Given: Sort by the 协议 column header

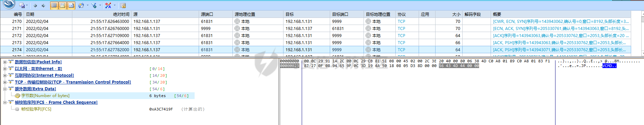Looking at the screenshot, I should pyautogui.click(x=407, y=14).
